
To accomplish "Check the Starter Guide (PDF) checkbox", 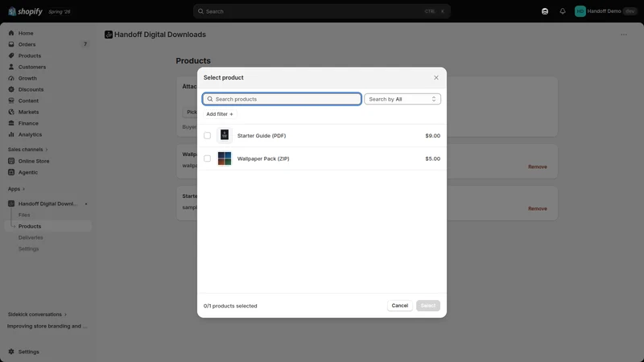I will (208, 135).
